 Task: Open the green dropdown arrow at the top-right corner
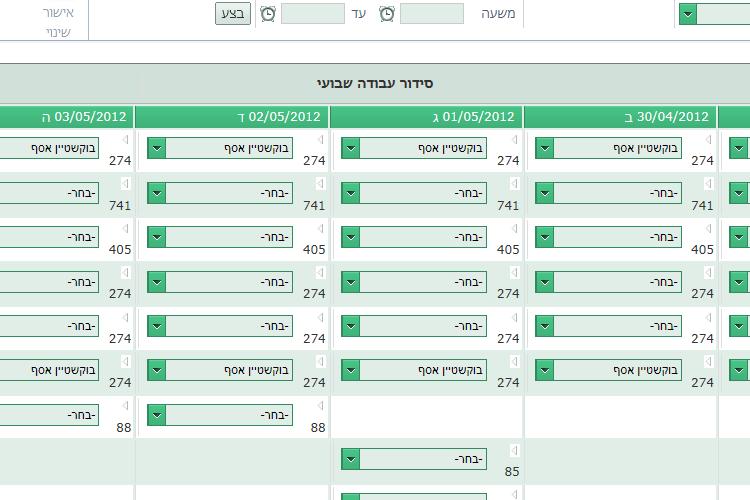[688, 14]
